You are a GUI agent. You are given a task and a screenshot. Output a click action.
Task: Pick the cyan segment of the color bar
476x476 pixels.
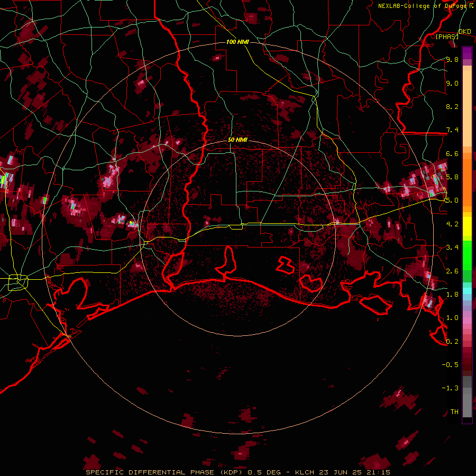point(467,291)
